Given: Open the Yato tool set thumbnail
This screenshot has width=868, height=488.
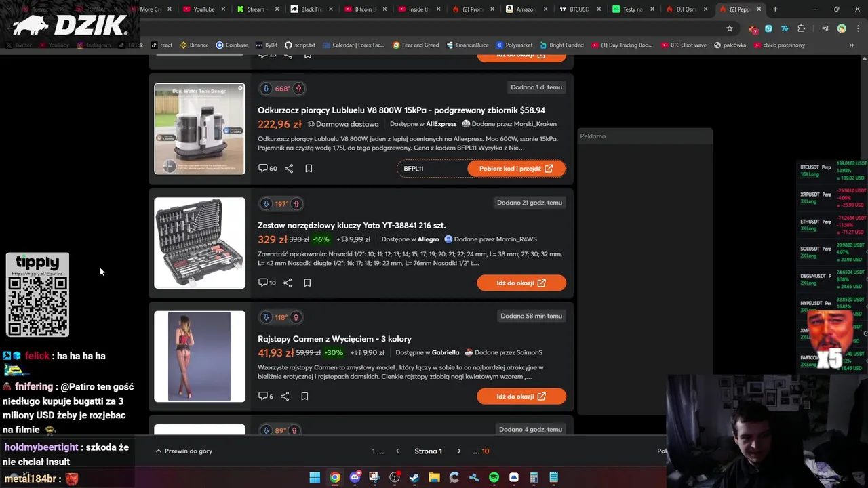Looking at the screenshot, I should (199, 243).
